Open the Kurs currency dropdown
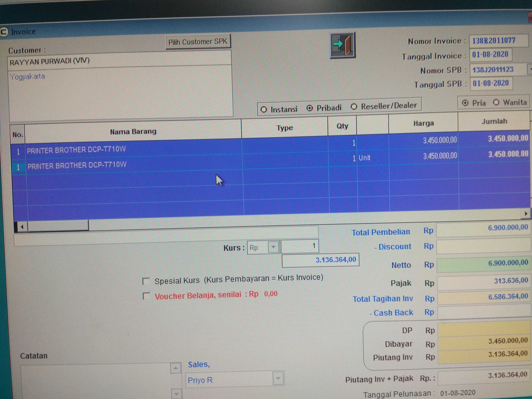The height and width of the screenshot is (399, 532). pyautogui.click(x=273, y=247)
